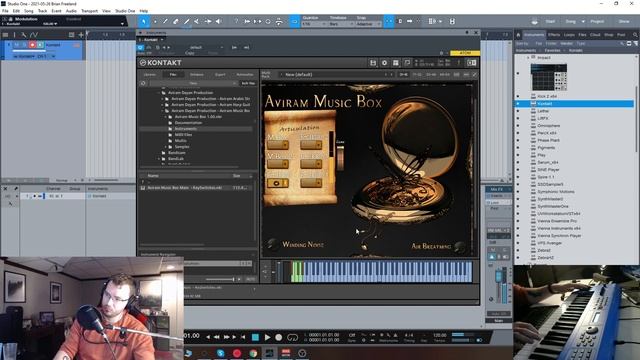Toggle instrument power button in plugin header
Image resolution: width=640 pixels, height=360 pixels.
click(140, 47)
